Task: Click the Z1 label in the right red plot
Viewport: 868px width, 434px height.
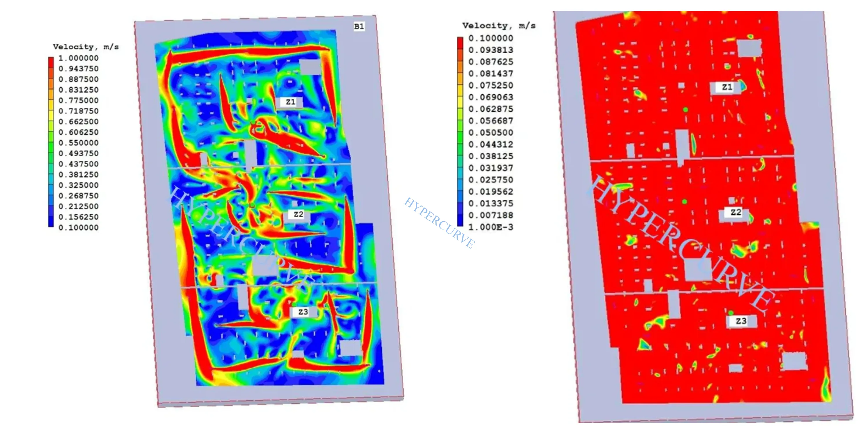Action: 727,87
